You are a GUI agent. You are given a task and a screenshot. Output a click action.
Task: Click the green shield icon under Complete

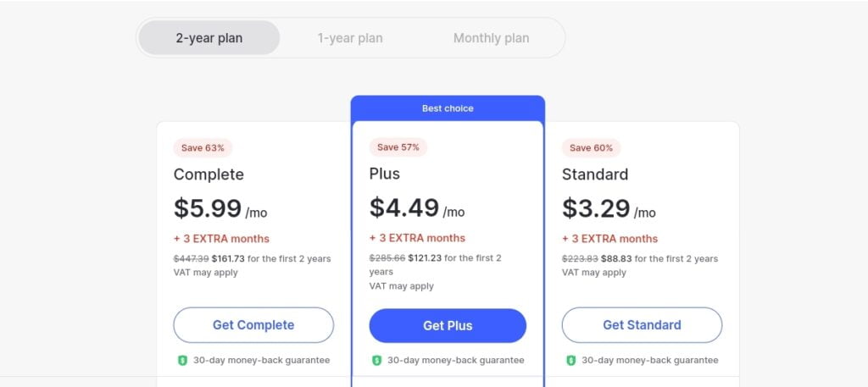point(183,361)
